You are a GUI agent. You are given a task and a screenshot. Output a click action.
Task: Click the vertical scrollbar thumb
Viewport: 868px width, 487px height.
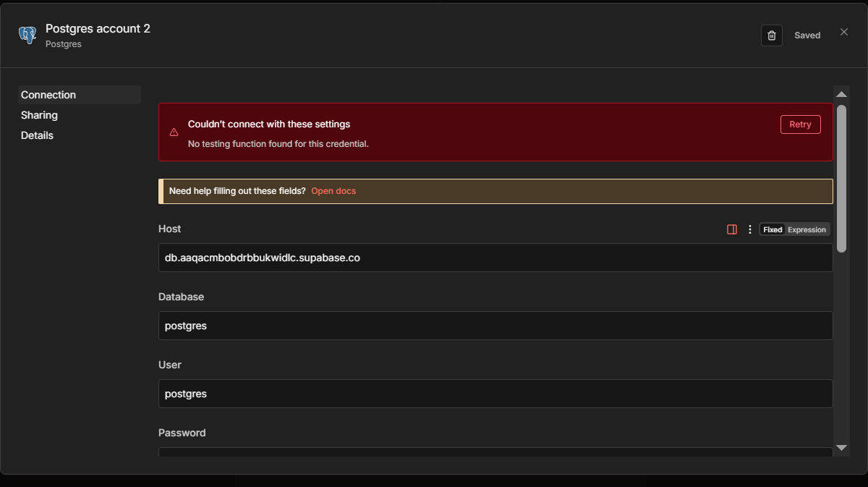[841, 178]
